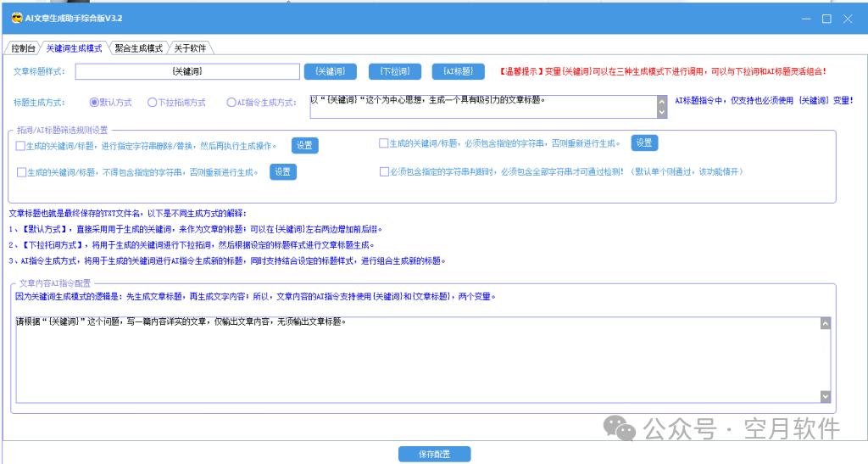Click the 文章内容AI指令配置 group title
This screenshot has height=464, width=868.
pos(55,283)
